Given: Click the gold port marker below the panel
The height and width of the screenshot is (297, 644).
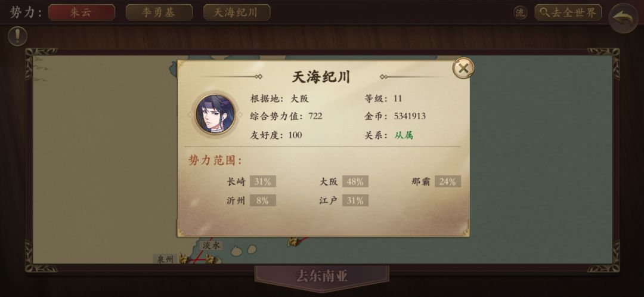Looking at the screenshot, I should click(293, 242).
